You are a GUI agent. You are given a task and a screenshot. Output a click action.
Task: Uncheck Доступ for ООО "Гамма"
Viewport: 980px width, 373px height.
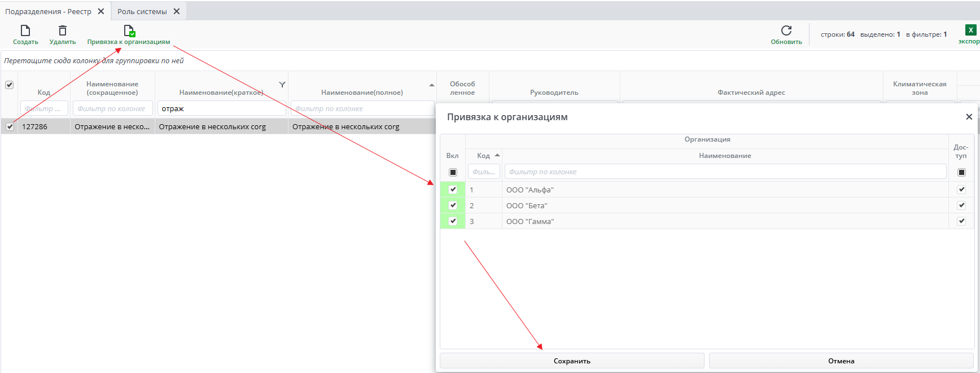(961, 221)
